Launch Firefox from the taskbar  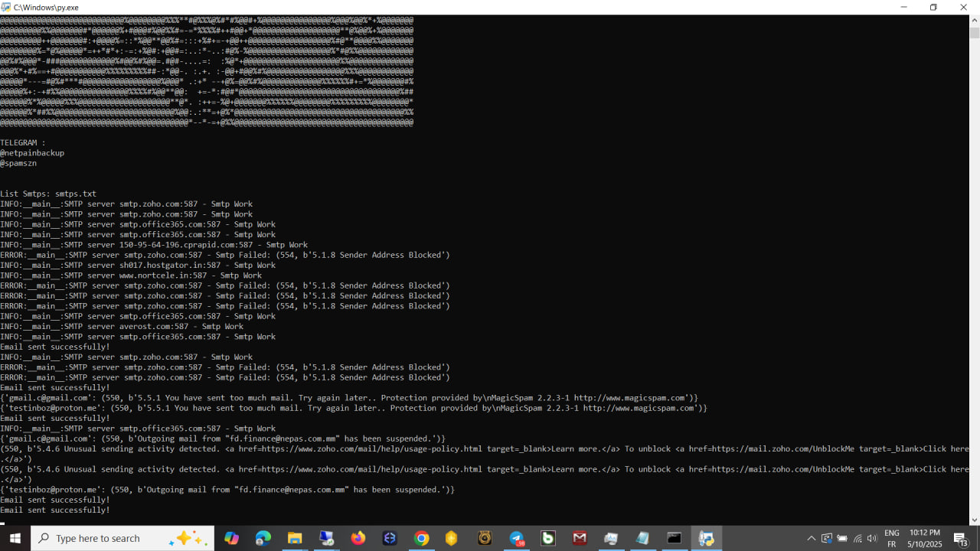pos(358,538)
